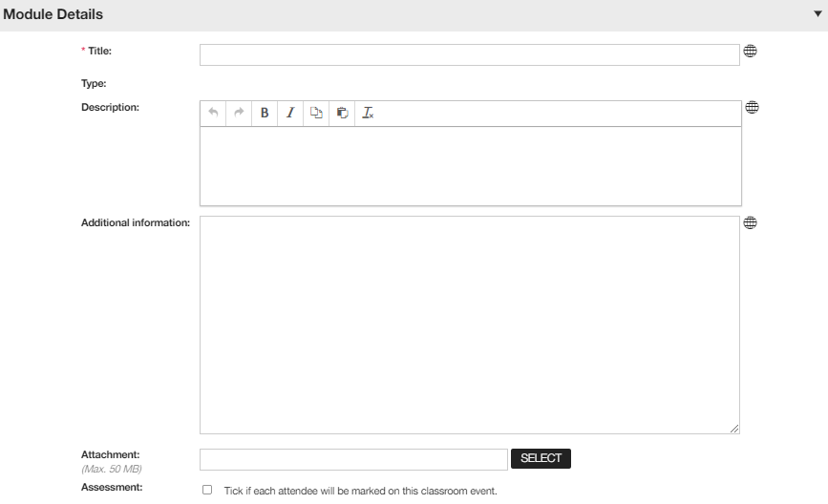This screenshot has height=504, width=828.
Task: Tick the Assessment attendee marking checkbox
Action: (207, 490)
